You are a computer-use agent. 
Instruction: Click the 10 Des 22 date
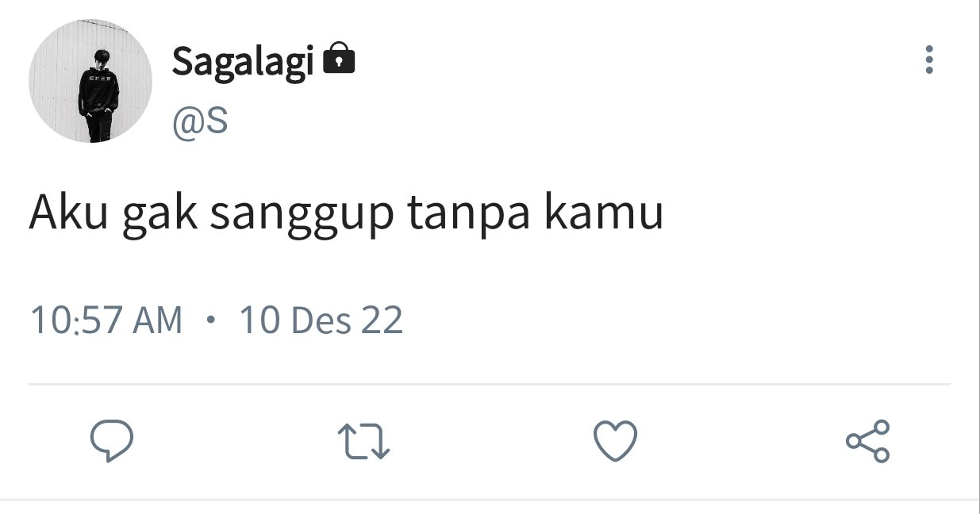pos(321,320)
